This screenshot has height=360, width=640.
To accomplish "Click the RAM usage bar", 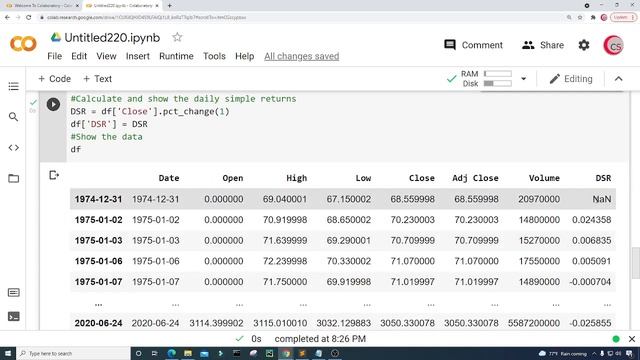I will click(x=498, y=73).
